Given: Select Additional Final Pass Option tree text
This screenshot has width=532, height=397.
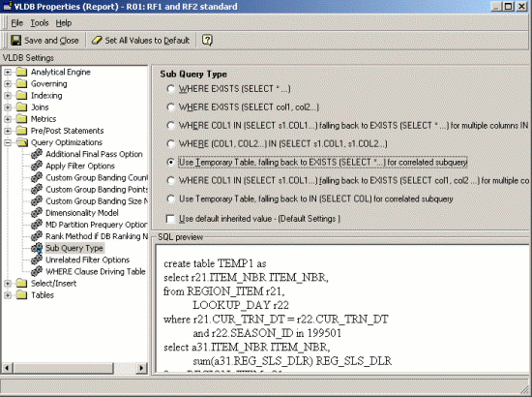Looking at the screenshot, I should pyautogui.click(x=94, y=154).
